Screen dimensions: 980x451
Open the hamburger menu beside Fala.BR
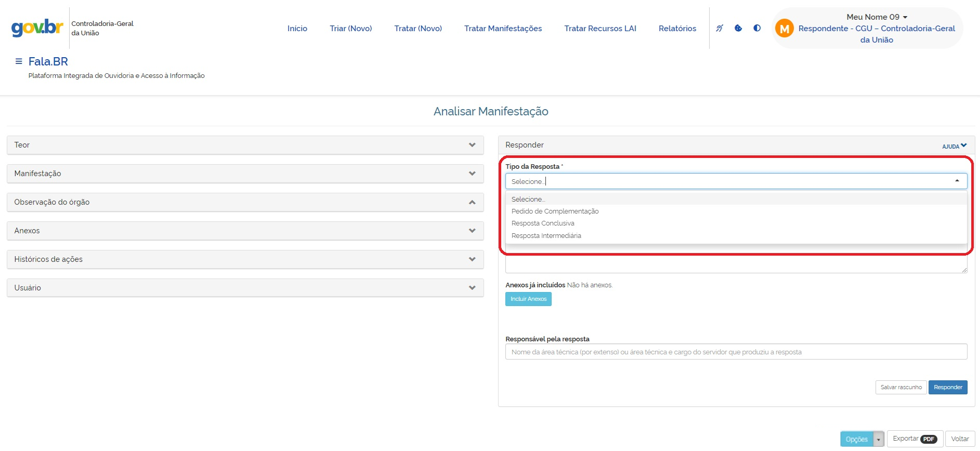point(19,61)
